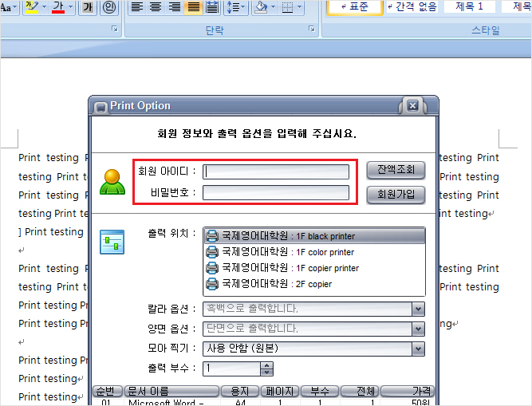532x406 pixels.
Task: Click the enclosed character icon
Action: click(x=109, y=7)
